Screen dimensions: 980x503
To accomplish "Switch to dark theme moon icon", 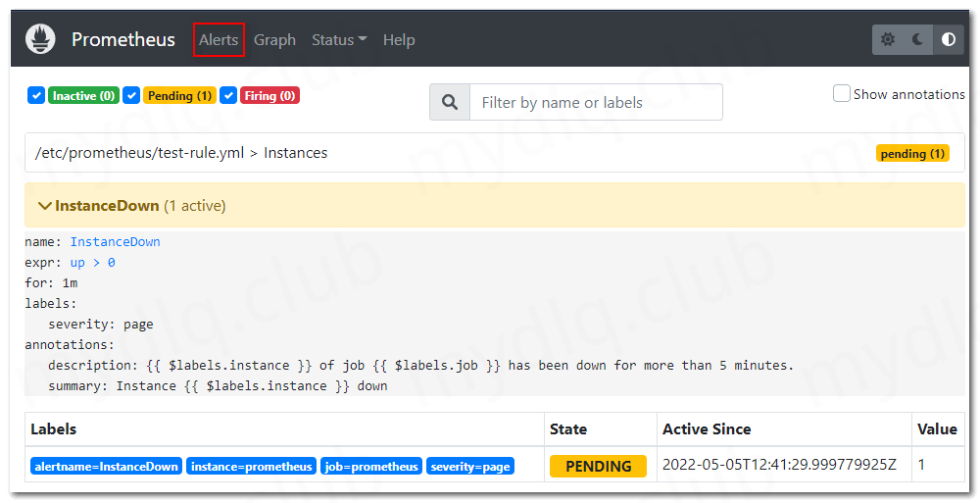I will 917,39.
